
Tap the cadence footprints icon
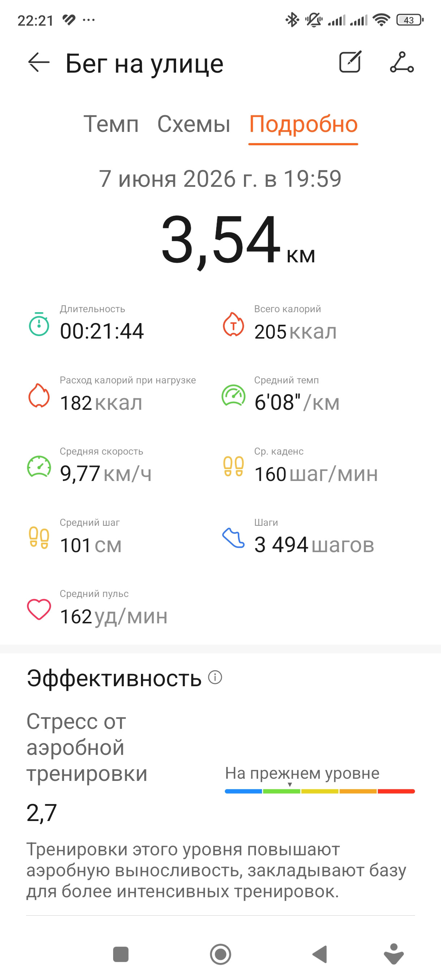point(233,467)
